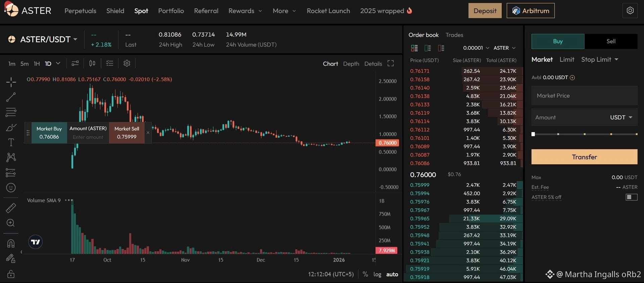
Task: Switch chart view to Depth
Action: coord(351,64)
